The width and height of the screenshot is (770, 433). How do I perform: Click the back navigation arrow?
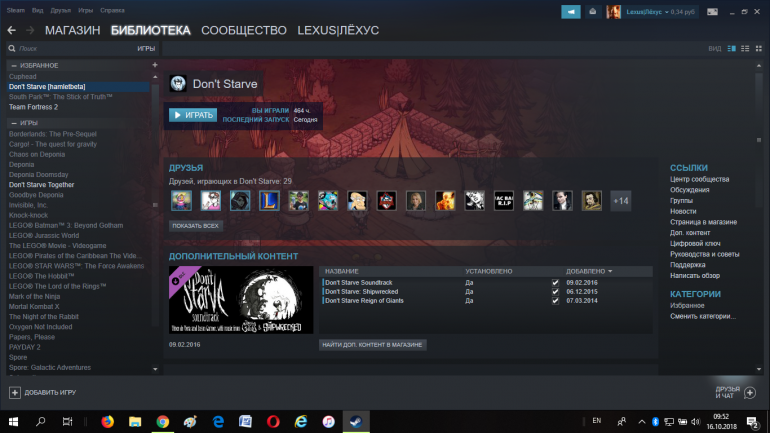[11, 30]
